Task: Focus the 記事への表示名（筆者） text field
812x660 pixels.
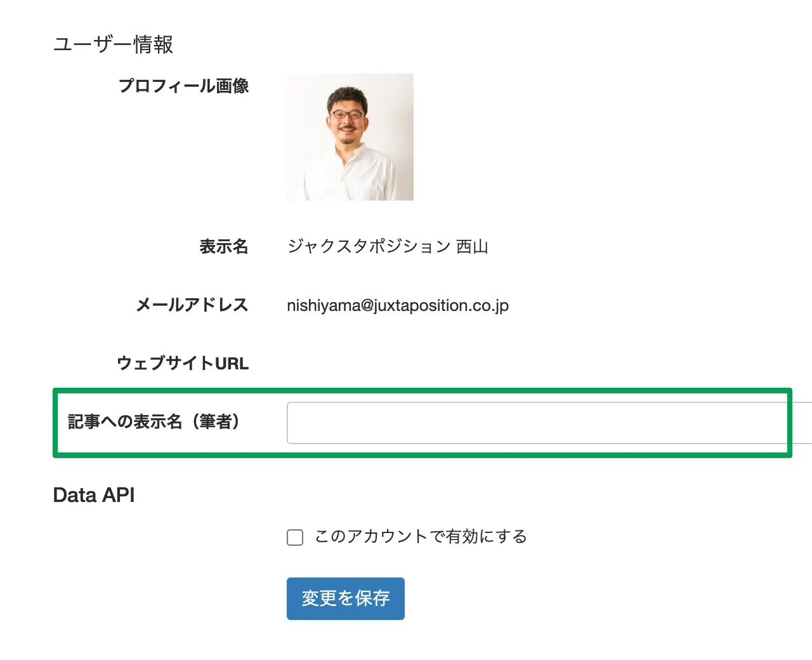Action: (539, 423)
